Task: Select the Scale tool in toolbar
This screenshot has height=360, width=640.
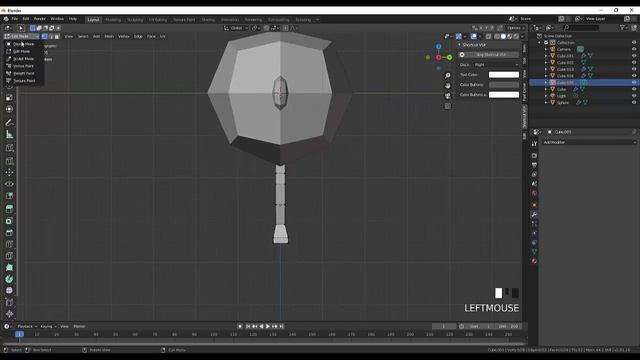Action: pos(9,98)
